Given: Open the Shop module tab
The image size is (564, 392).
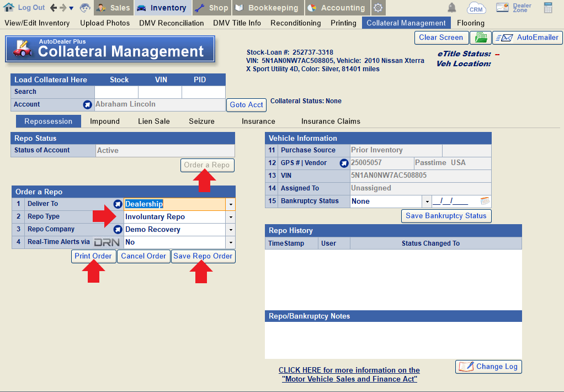Looking at the screenshot, I should tap(212, 8).
